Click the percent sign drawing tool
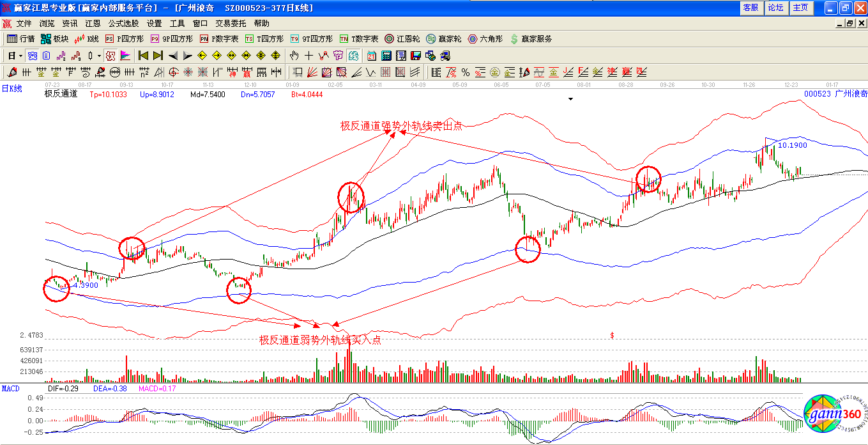 [x=466, y=72]
